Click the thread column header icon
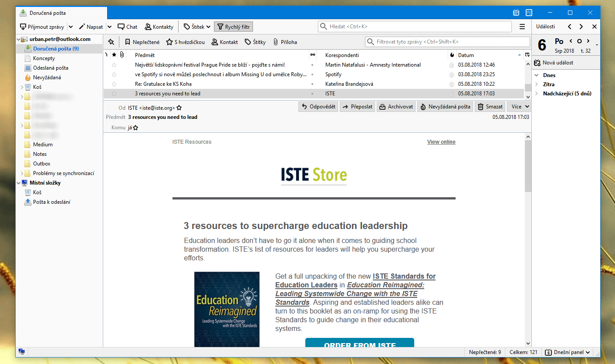The image size is (615, 364). (107, 55)
